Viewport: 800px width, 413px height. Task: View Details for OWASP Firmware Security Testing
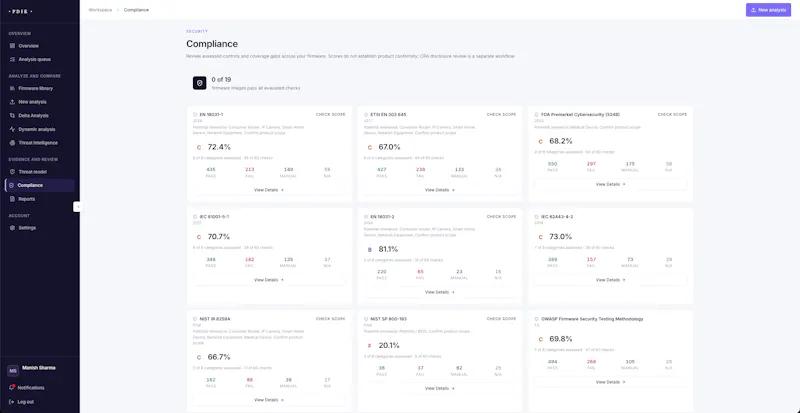611,382
